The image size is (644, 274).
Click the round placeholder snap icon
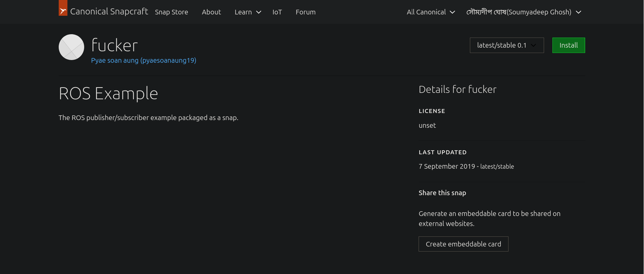(x=71, y=47)
